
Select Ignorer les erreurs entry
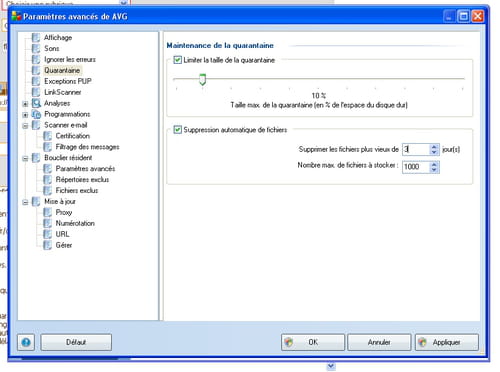coord(70,60)
